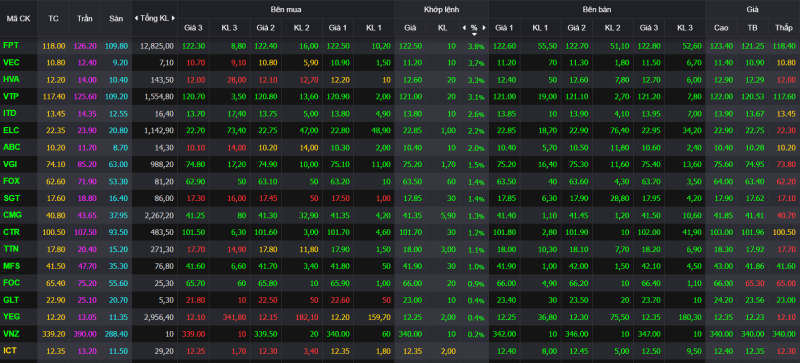
Task: Click FPT matched price 122.50
Action: (x=410, y=46)
